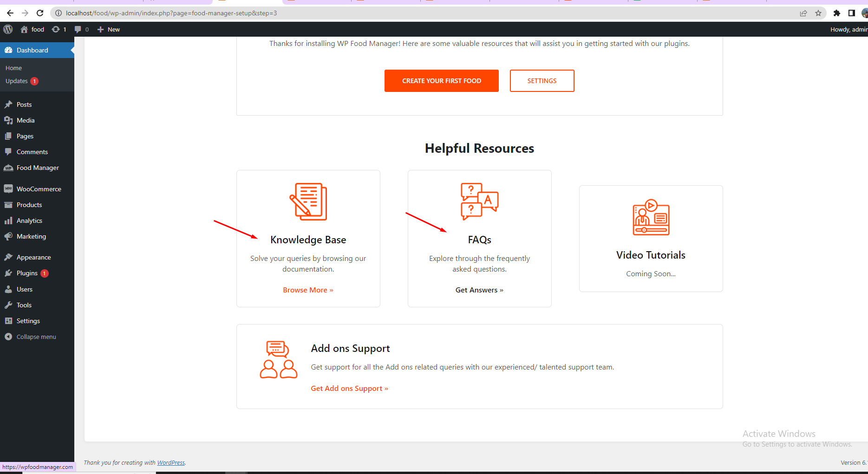Image resolution: width=868 pixels, height=474 pixels.
Task: Click the Products icon in sidebar
Action: click(8, 205)
